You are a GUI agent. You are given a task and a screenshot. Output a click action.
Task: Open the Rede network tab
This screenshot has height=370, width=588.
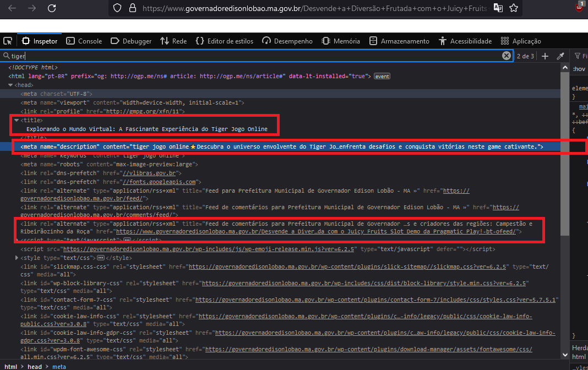pyautogui.click(x=173, y=41)
